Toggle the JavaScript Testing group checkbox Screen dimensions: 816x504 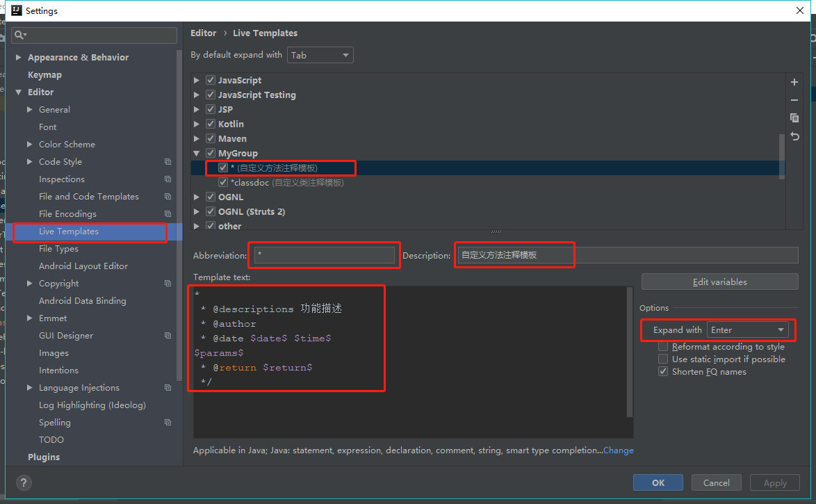(210, 95)
